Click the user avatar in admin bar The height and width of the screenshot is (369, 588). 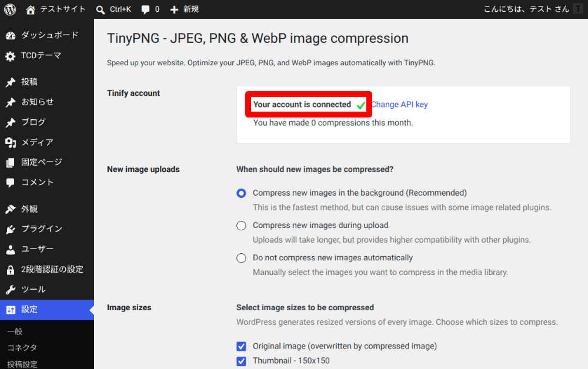coord(578,9)
